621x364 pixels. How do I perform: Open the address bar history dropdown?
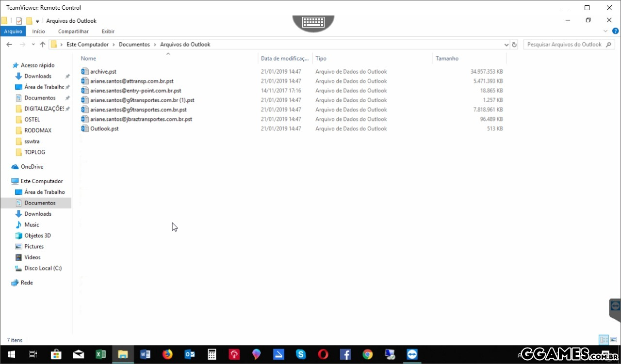tap(507, 45)
